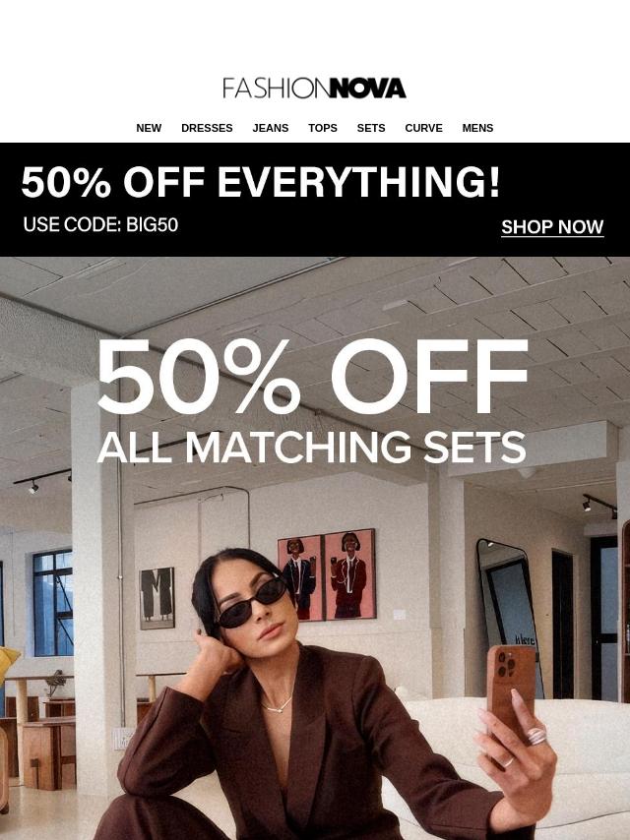
Task: Open the NEW category link
Action: 149,128
